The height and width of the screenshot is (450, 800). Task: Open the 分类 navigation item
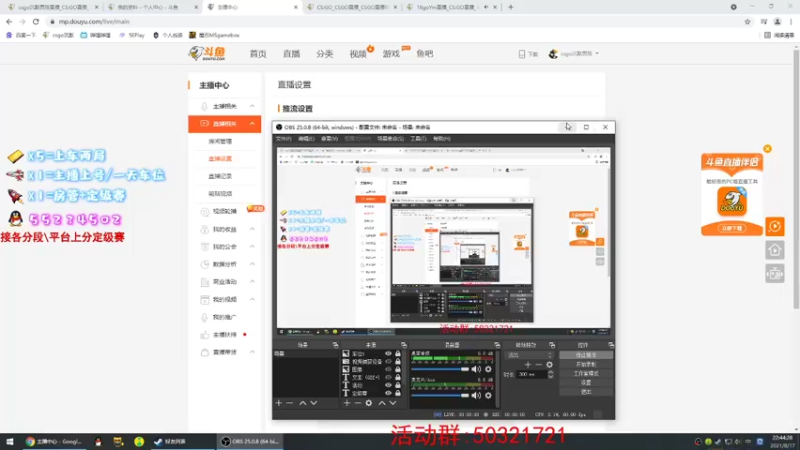[x=324, y=54]
